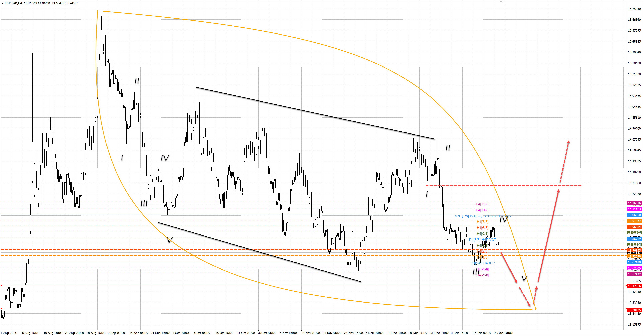
Task: Click the blue 14.06250 price level tag
Action: click(634, 215)
